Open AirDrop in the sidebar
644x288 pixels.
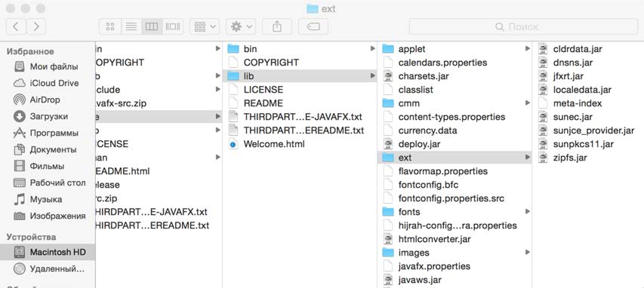click(x=48, y=100)
